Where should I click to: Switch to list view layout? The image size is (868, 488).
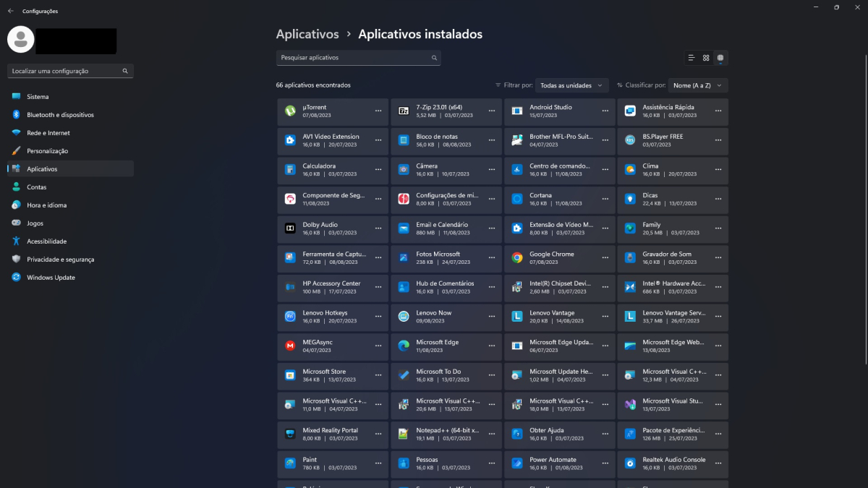click(x=692, y=58)
